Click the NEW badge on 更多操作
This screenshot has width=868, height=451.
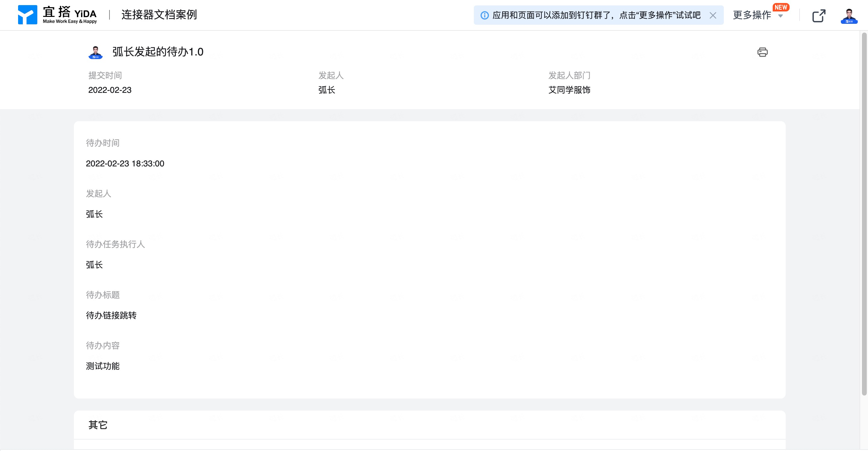(x=781, y=7)
